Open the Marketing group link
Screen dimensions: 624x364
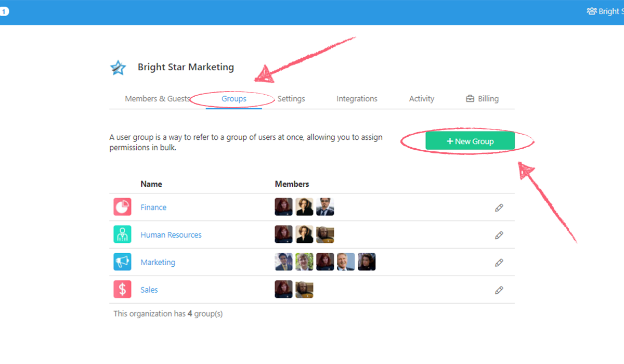tap(158, 263)
